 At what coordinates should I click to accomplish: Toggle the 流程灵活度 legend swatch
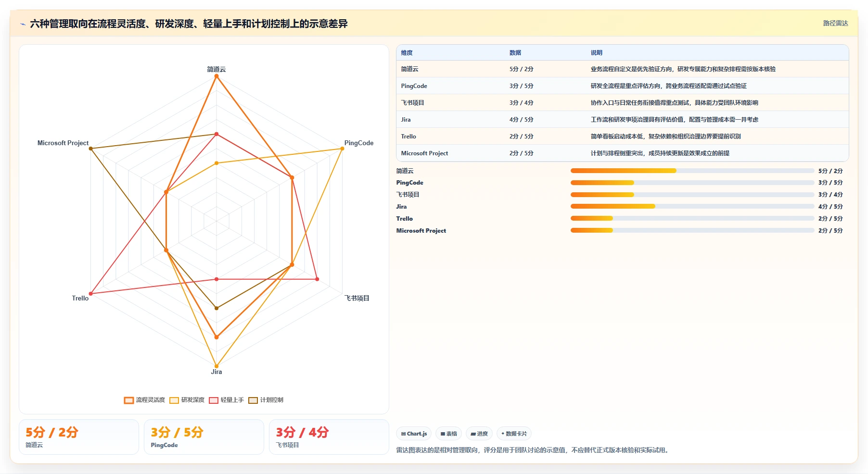(x=128, y=400)
